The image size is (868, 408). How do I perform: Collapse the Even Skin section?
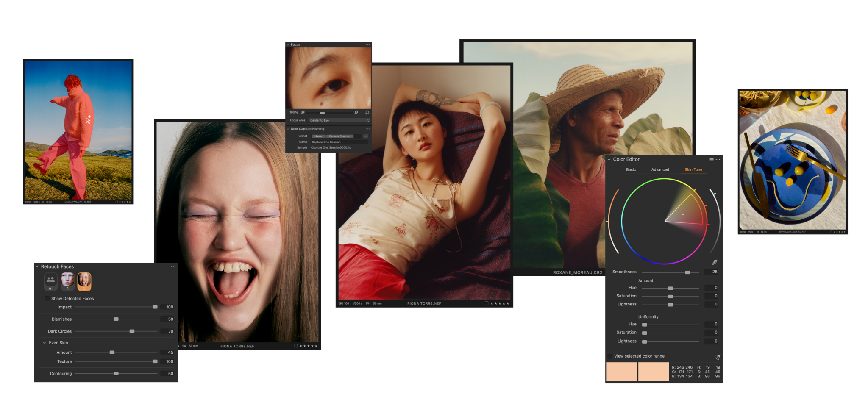45,342
